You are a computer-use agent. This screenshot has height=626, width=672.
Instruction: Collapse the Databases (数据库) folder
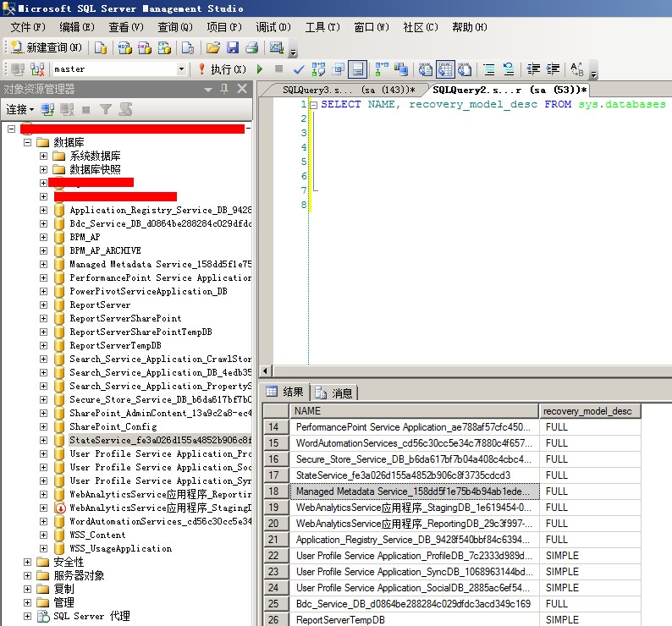click(x=27, y=142)
